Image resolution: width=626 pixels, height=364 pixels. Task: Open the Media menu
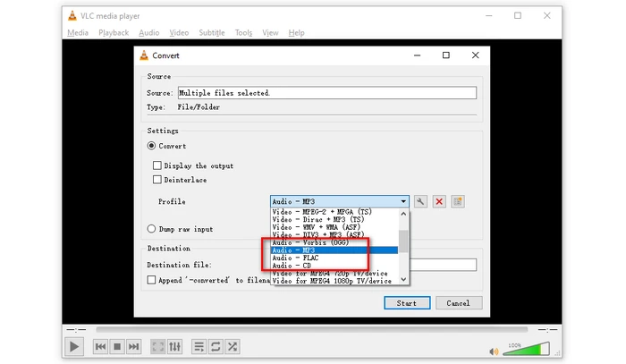(x=78, y=33)
